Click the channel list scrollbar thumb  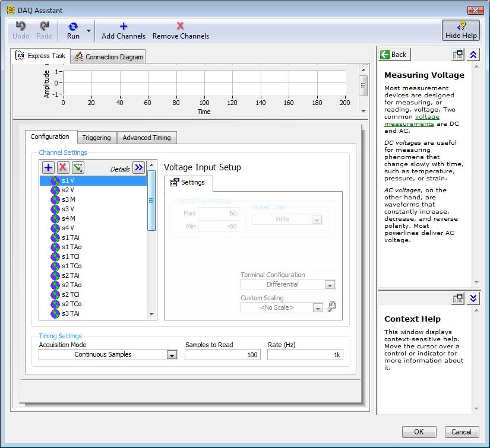click(x=151, y=201)
